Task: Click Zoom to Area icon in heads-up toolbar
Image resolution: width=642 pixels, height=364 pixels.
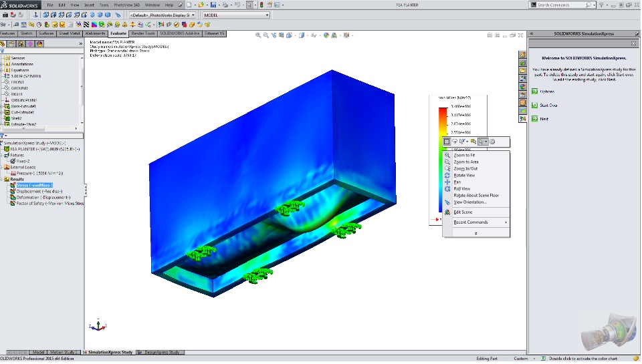Action: (x=266, y=35)
